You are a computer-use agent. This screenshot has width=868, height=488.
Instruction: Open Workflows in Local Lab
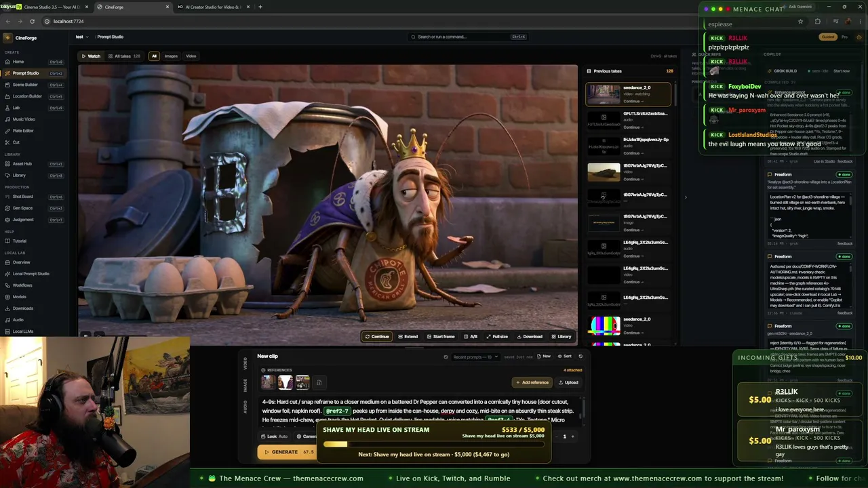34,285
